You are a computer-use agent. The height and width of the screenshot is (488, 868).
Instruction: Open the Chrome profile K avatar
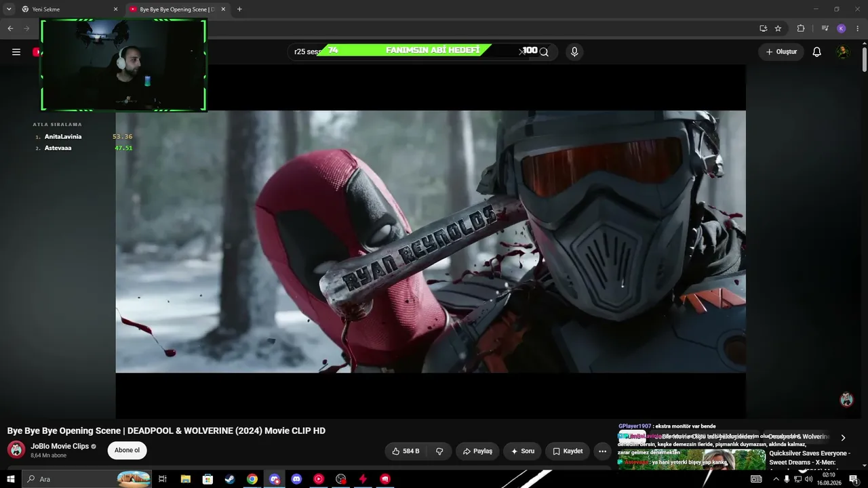(x=842, y=28)
